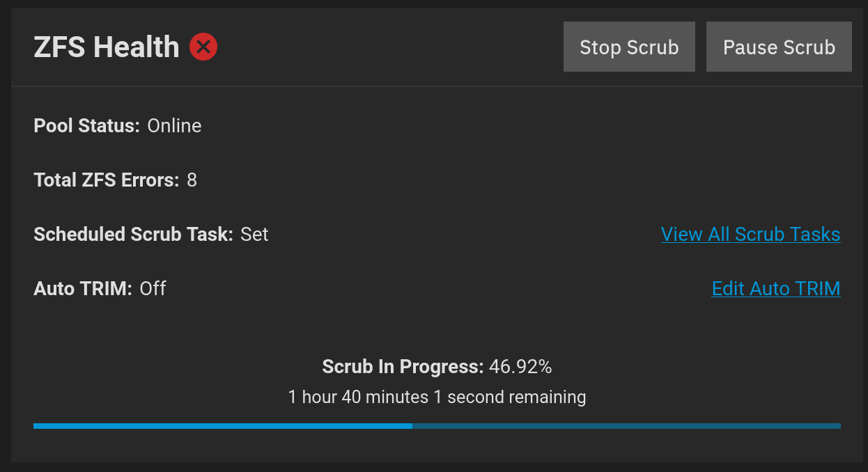Select the Total ZFS Errors label
Viewport: 868px width, 472px height.
[x=107, y=180]
